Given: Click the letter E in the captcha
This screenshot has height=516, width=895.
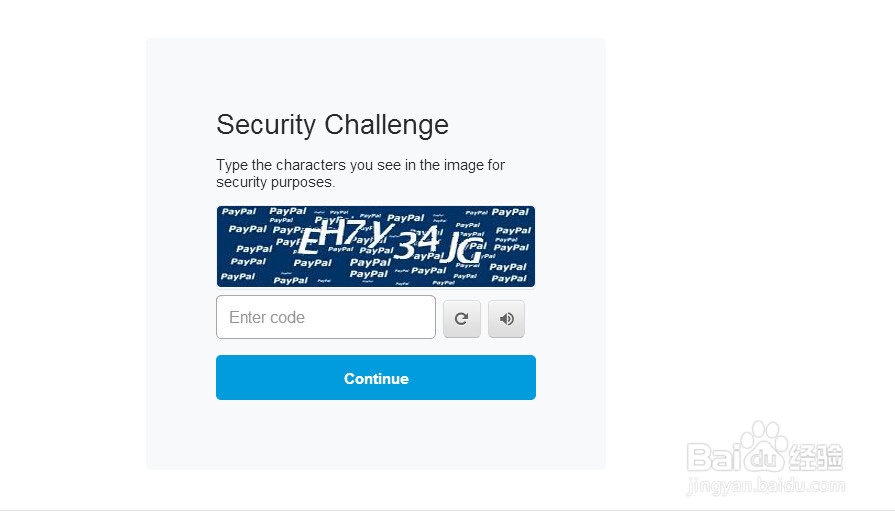Looking at the screenshot, I should tap(309, 241).
